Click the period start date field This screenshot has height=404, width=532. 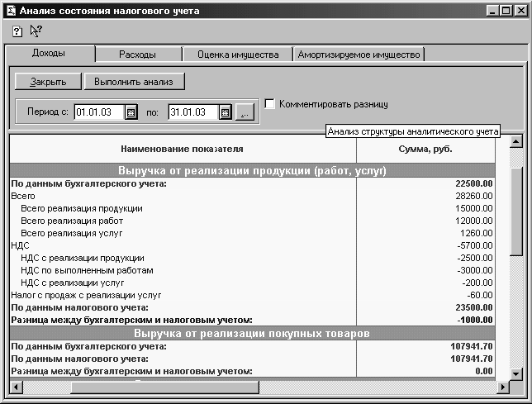pos(98,112)
